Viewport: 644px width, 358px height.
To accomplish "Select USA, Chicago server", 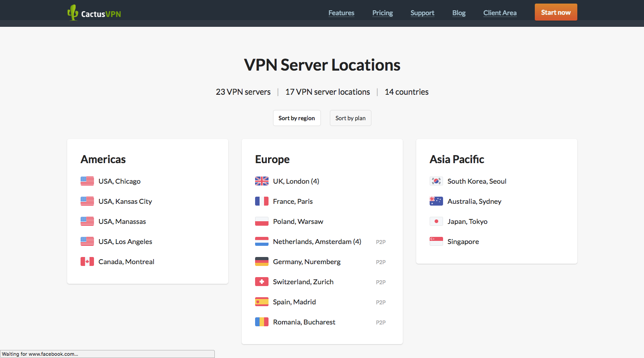I will click(119, 181).
